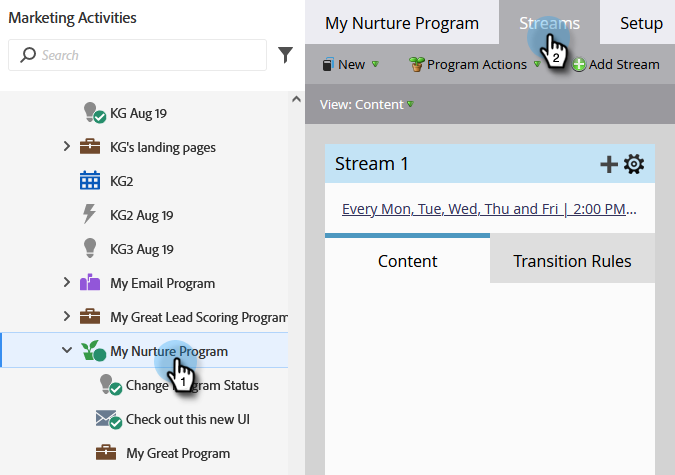Click the My Email Program mailbox icon
This screenshot has height=475, width=675.
pyautogui.click(x=90, y=283)
